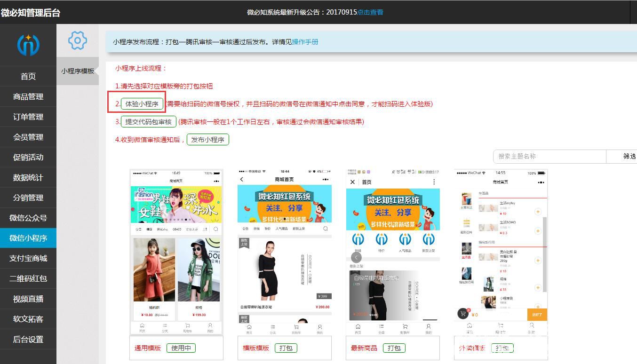The height and width of the screenshot is (364, 637).
Task: Select the 小程序模板 tab
Action: tap(78, 71)
